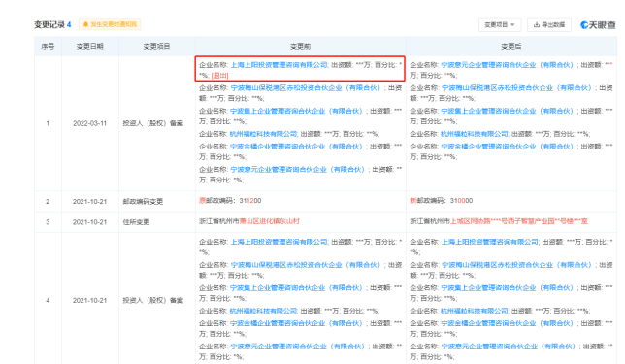625x364 pixels.
Task: Open 宁波金橘企业管理咨询合伙企业 in record 4 变更前 cell
Action: (x=297, y=323)
